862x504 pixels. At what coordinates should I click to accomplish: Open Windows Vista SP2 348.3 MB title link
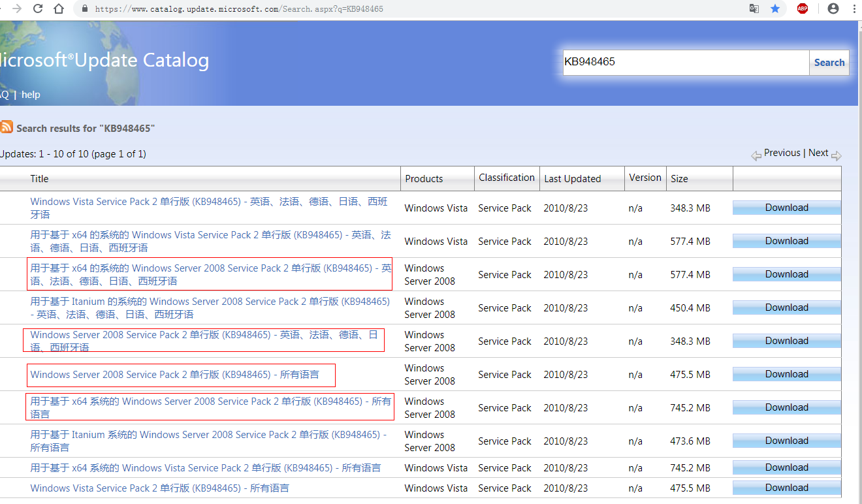(x=209, y=208)
